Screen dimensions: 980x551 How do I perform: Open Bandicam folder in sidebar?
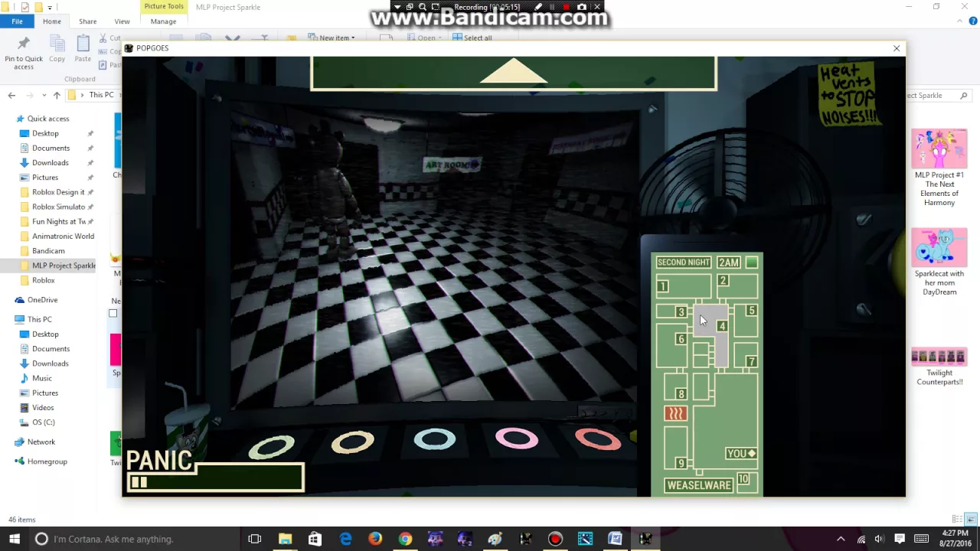click(42, 251)
